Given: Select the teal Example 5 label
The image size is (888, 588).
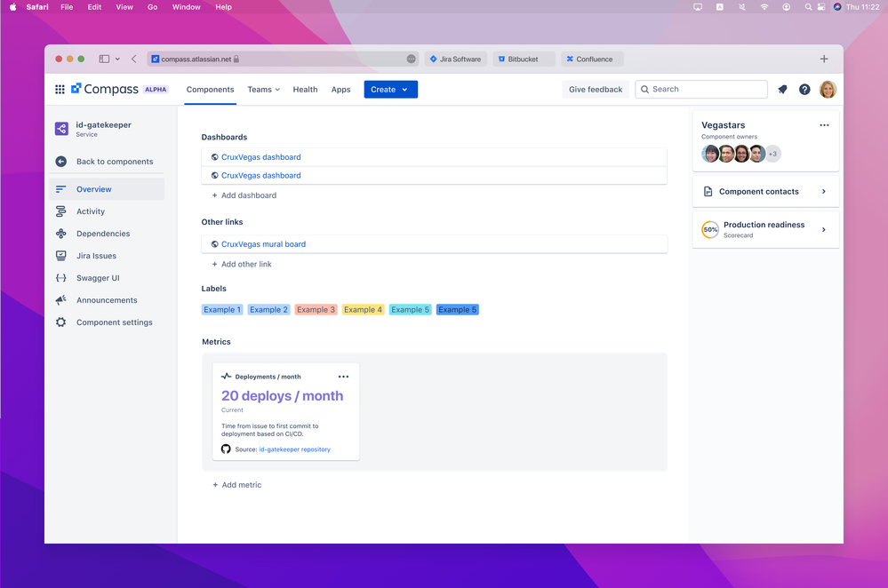Looking at the screenshot, I should click(x=410, y=310).
